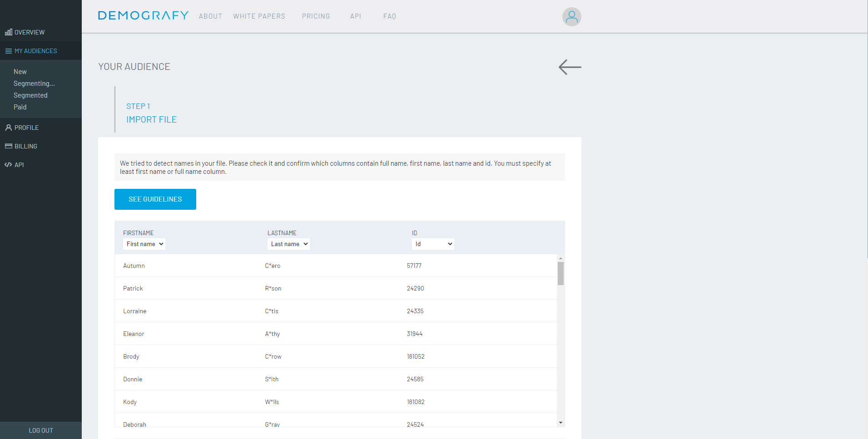Click the table scrollbar up arrow
Viewport: 868px width, 439px height.
tap(560, 258)
